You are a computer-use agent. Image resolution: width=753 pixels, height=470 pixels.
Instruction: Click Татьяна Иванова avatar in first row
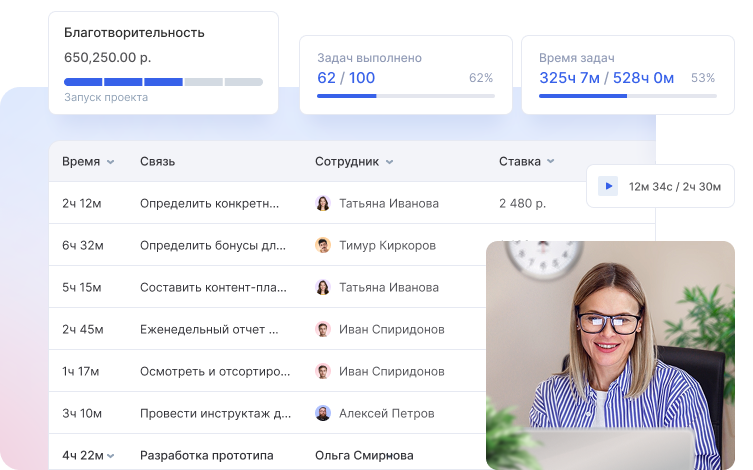(x=323, y=203)
